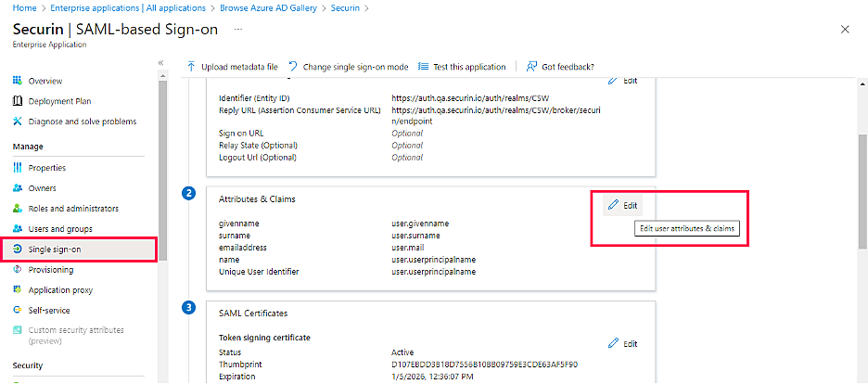Edit the Basic SAML configuration card

pyautogui.click(x=623, y=81)
